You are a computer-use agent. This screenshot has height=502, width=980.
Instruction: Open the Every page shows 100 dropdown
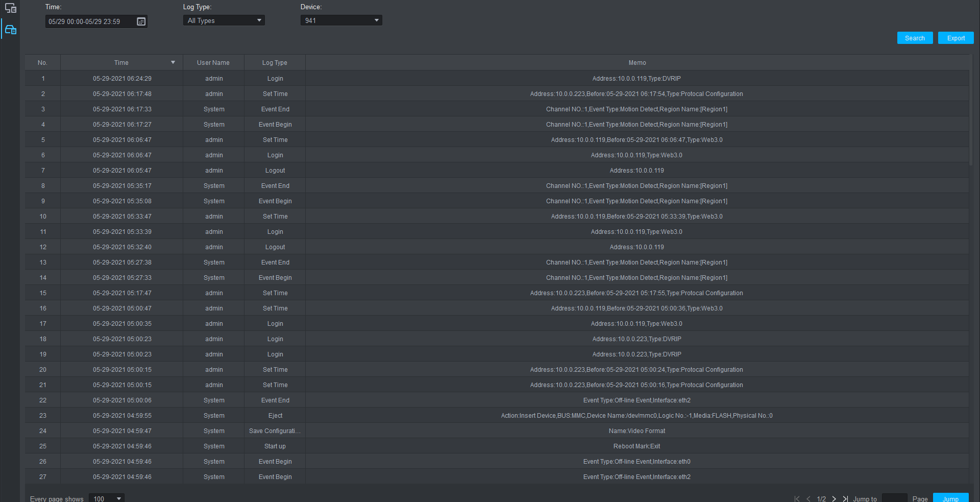(x=107, y=498)
